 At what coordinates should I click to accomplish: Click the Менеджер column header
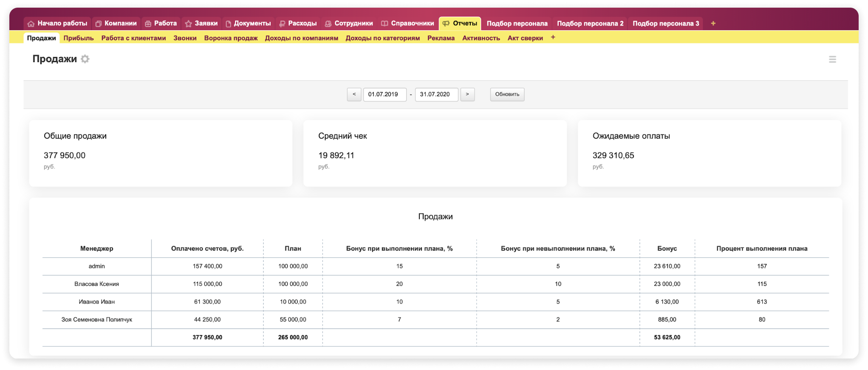(96, 248)
